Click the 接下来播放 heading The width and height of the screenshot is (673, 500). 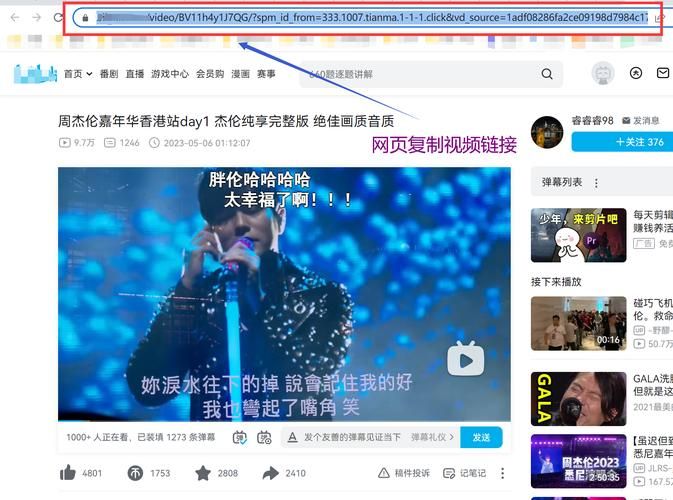(556, 282)
